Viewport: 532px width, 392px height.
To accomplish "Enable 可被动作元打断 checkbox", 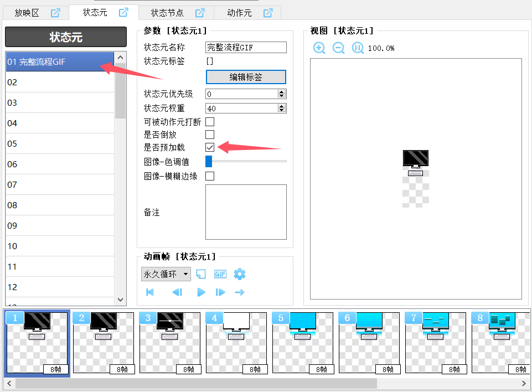I will (210, 122).
